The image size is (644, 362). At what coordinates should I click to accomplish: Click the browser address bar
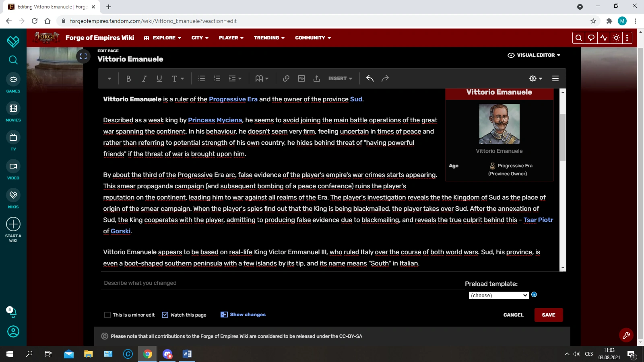coord(328,21)
